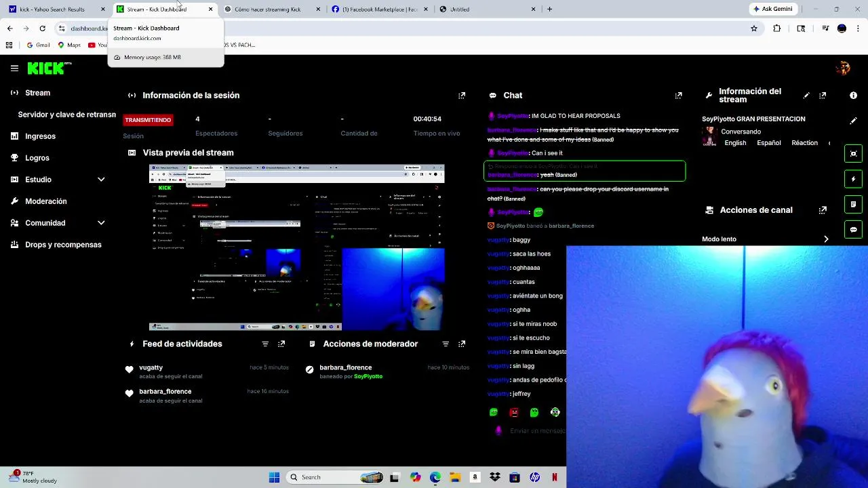Screen dimensions: 868x488
Task: Toggle the stream preview widget in the right strip
Action: coord(854,154)
